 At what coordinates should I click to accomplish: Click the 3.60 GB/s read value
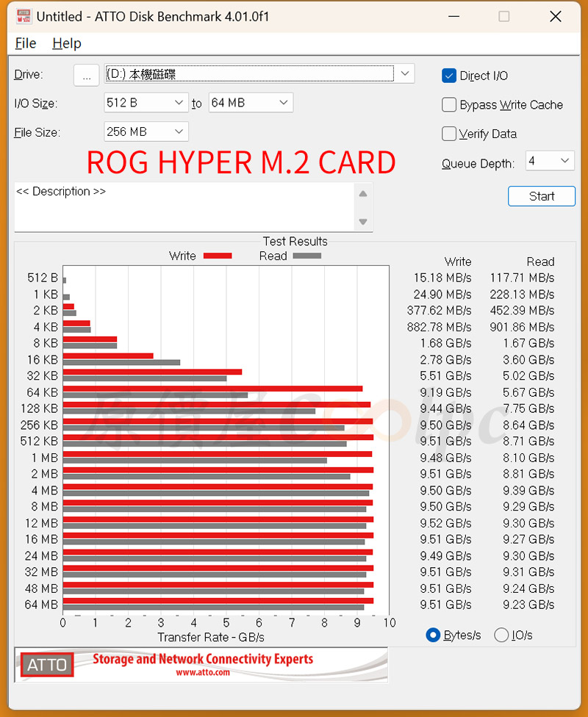pyautogui.click(x=528, y=360)
